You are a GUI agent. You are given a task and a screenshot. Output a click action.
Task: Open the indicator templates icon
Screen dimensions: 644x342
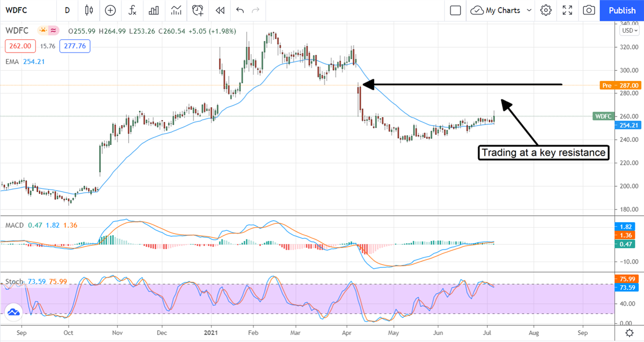point(176,10)
